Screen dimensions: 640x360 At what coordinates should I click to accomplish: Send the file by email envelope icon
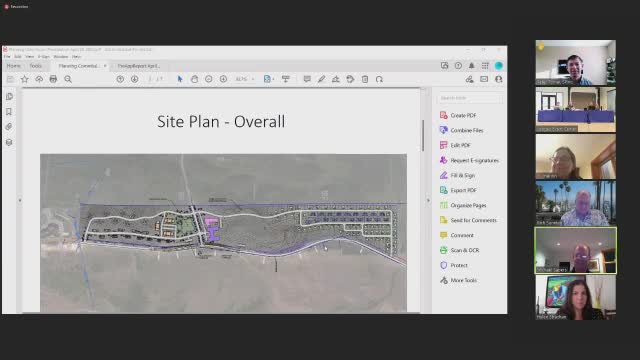click(x=484, y=79)
